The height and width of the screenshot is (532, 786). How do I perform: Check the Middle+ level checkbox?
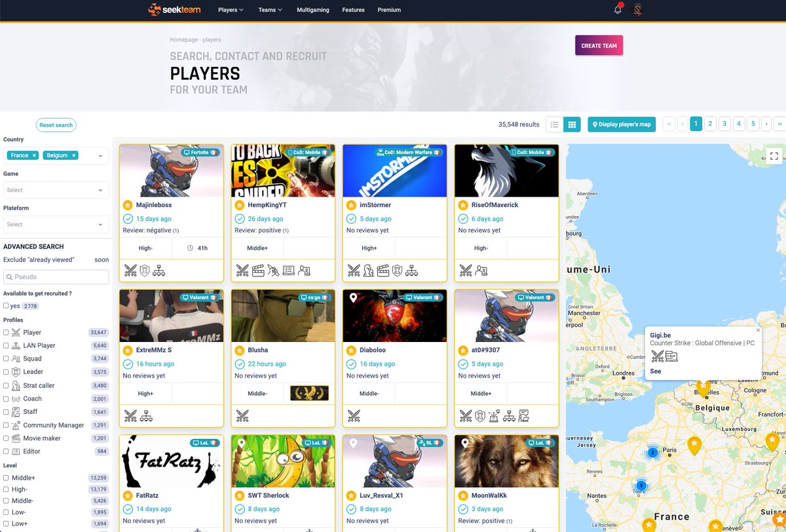pos(6,478)
